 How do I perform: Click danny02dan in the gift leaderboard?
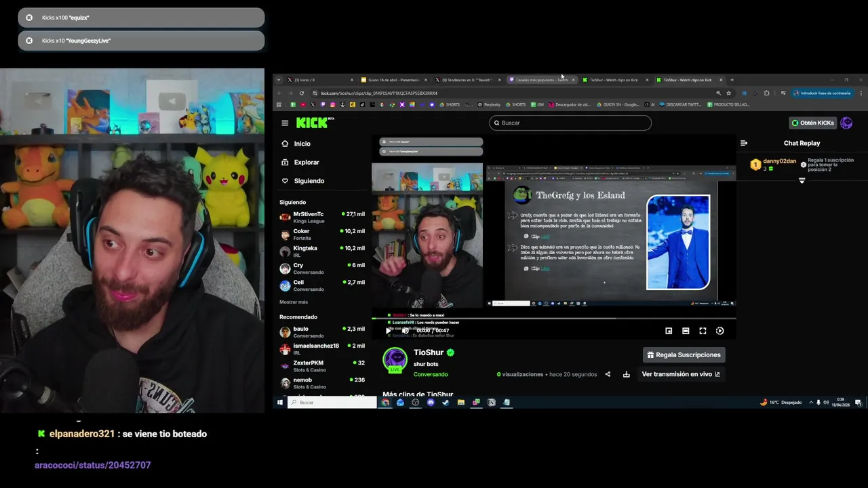(779, 161)
